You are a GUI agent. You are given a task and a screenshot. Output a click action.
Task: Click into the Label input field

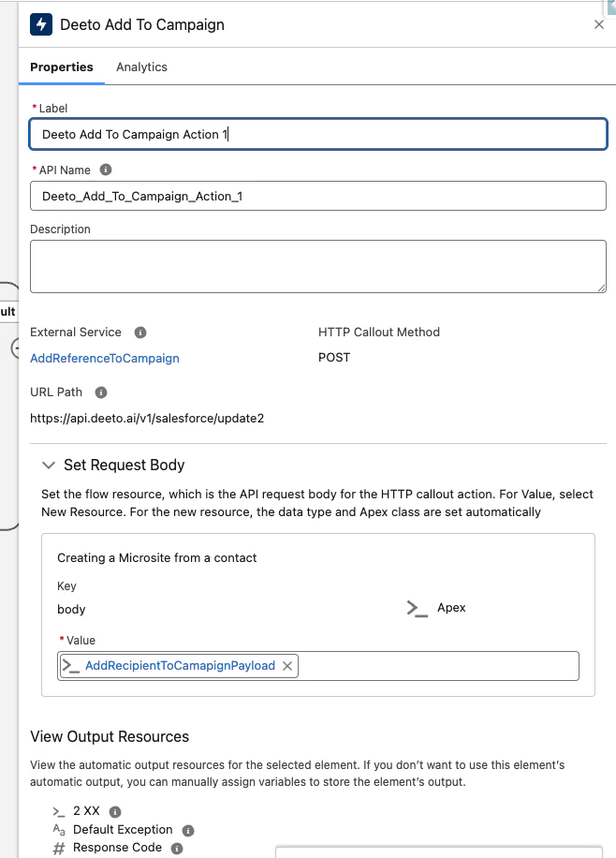tap(318, 134)
